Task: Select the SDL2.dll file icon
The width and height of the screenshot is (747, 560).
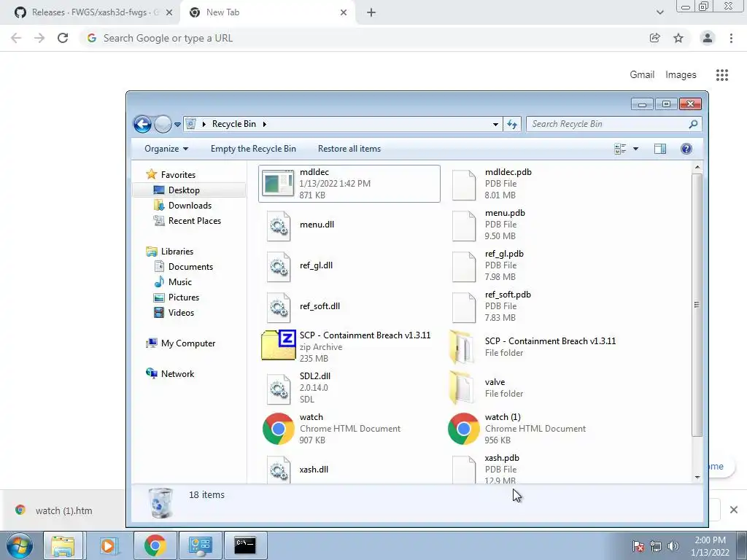Action: click(279, 389)
